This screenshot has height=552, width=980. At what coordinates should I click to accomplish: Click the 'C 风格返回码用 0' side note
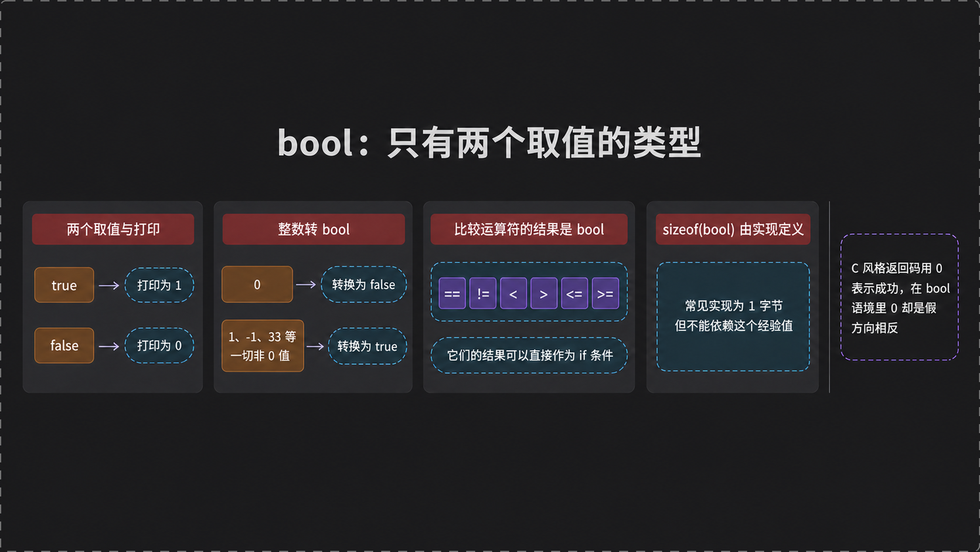click(900, 297)
